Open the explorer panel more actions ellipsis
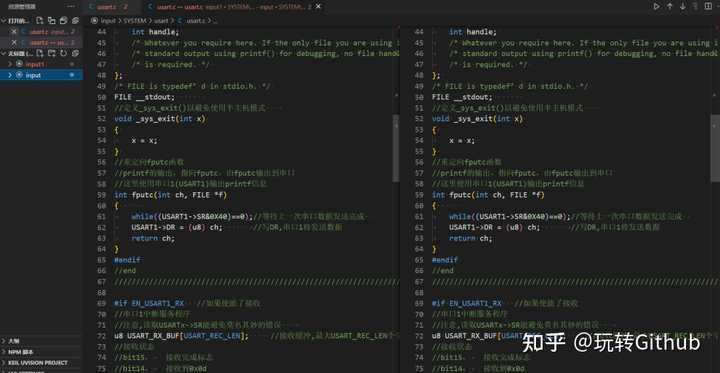Viewport: 720px width, 373px height. [71, 7]
